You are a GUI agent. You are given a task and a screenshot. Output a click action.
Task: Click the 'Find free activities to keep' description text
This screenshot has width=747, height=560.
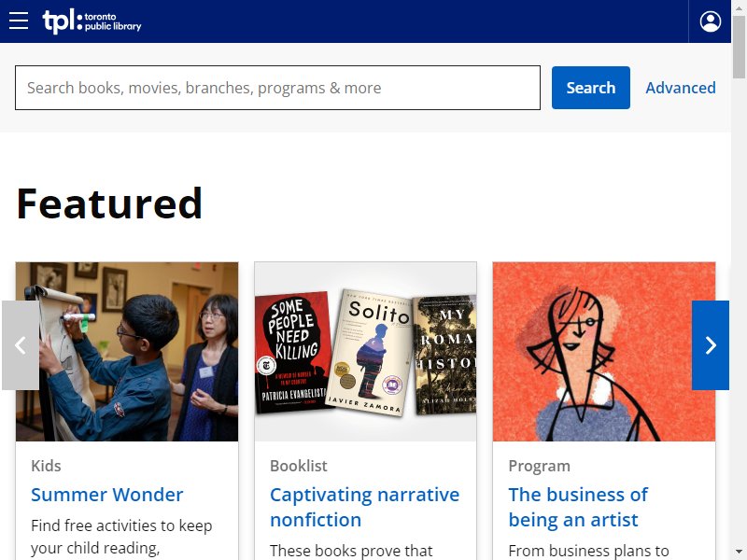tap(121, 525)
